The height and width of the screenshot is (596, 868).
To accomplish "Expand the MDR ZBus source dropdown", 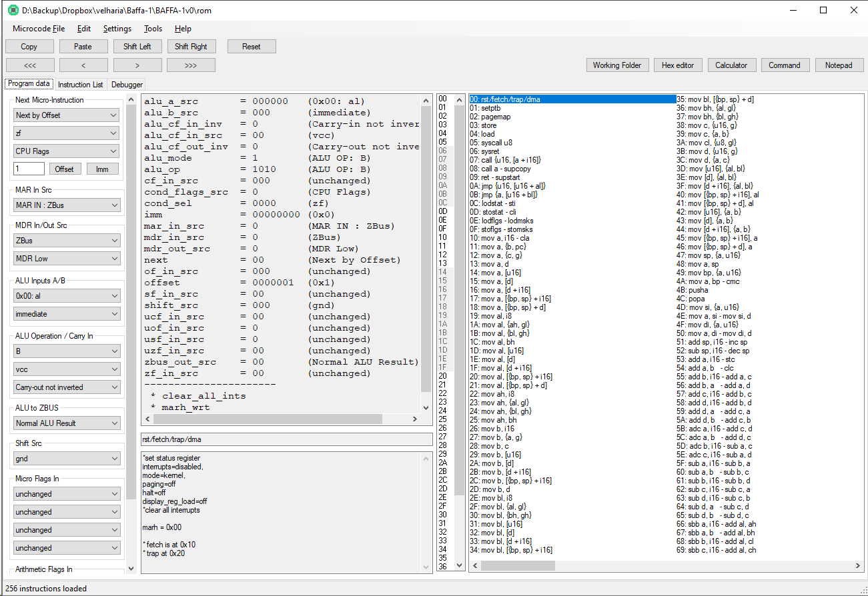I will (x=67, y=241).
